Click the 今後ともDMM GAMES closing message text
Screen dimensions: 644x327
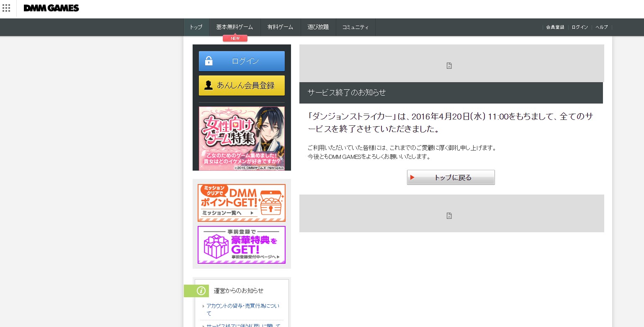[x=369, y=157]
